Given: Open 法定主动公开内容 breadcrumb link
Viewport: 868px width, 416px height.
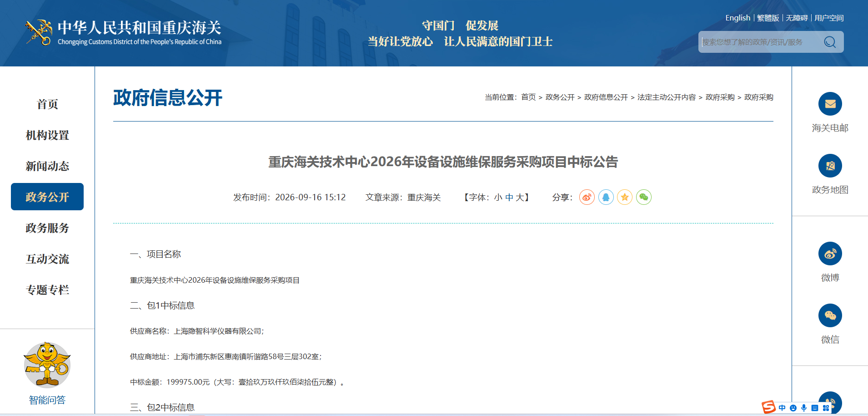Looking at the screenshot, I should tap(667, 97).
